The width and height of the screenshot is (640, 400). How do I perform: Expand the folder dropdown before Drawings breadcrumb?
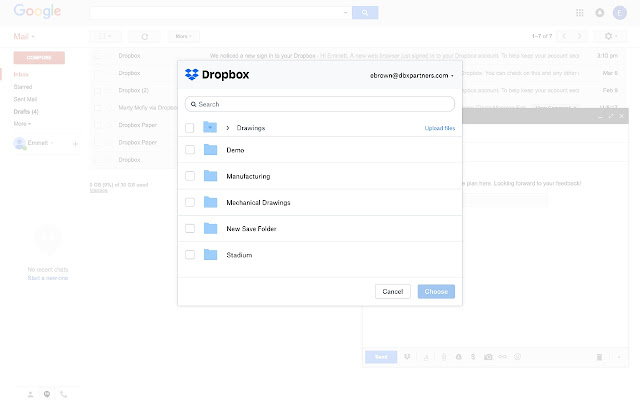click(210, 127)
